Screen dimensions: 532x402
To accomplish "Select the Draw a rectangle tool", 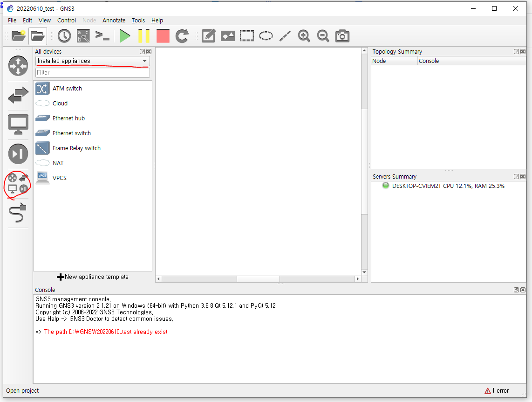I will (246, 35).
